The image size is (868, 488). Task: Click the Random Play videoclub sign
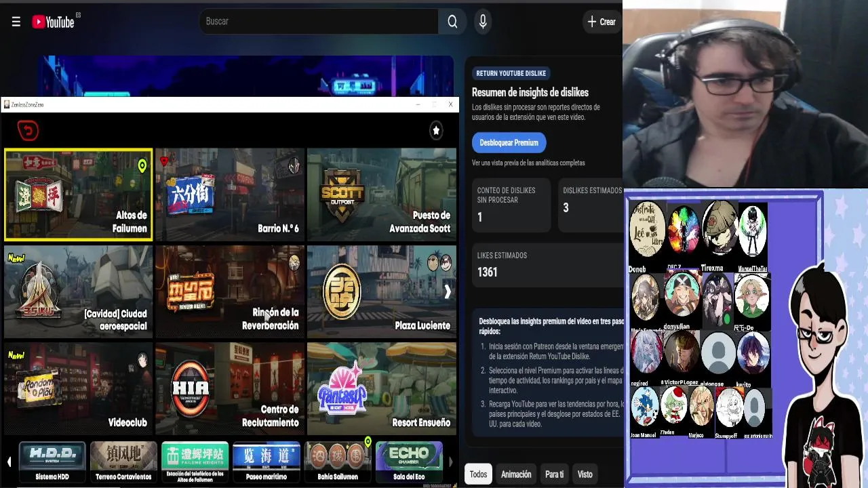pos(39,389)
